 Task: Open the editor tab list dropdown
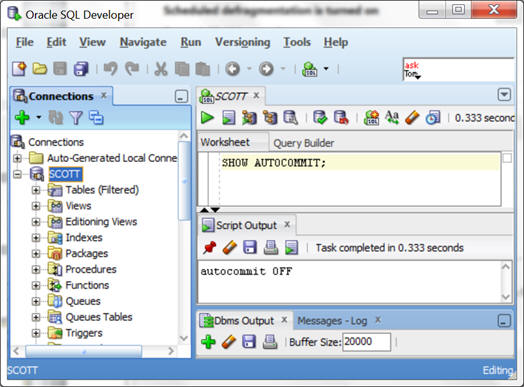[x=504, y=95]
